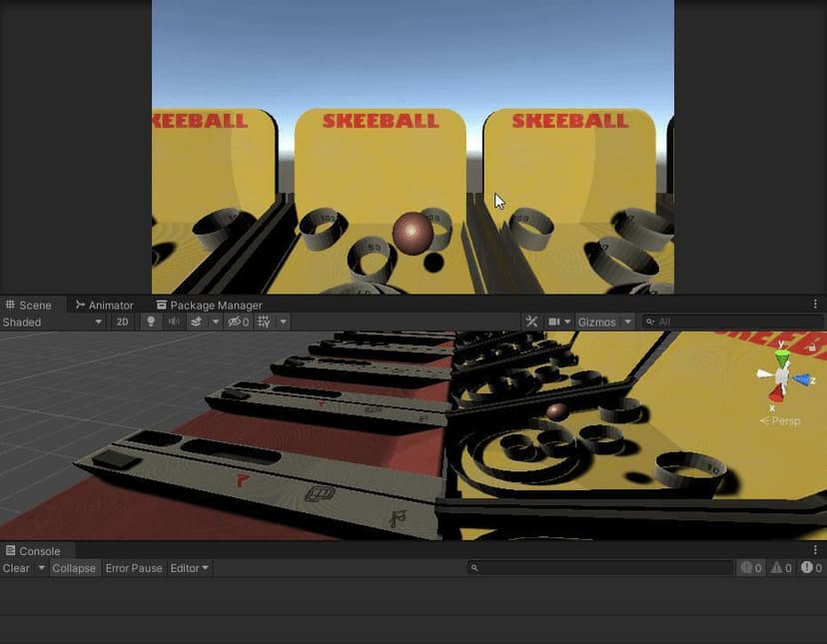
Task: Click the center gizmo cube
Action: point(781,376)
